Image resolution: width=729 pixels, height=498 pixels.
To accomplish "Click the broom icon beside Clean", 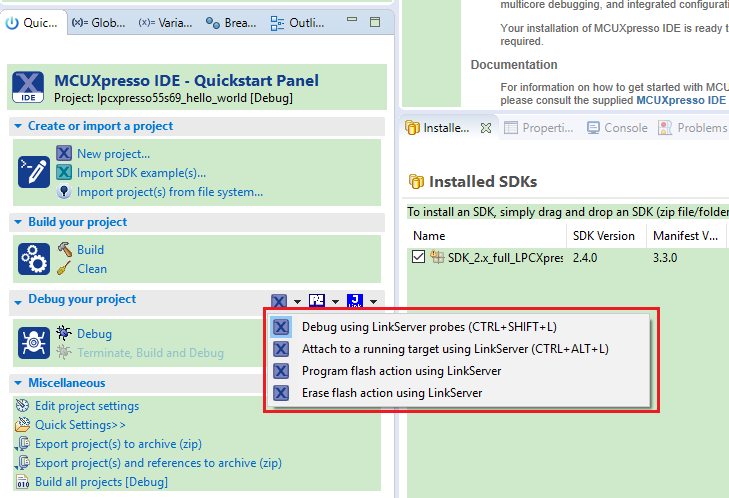I will tap(64, 268).
